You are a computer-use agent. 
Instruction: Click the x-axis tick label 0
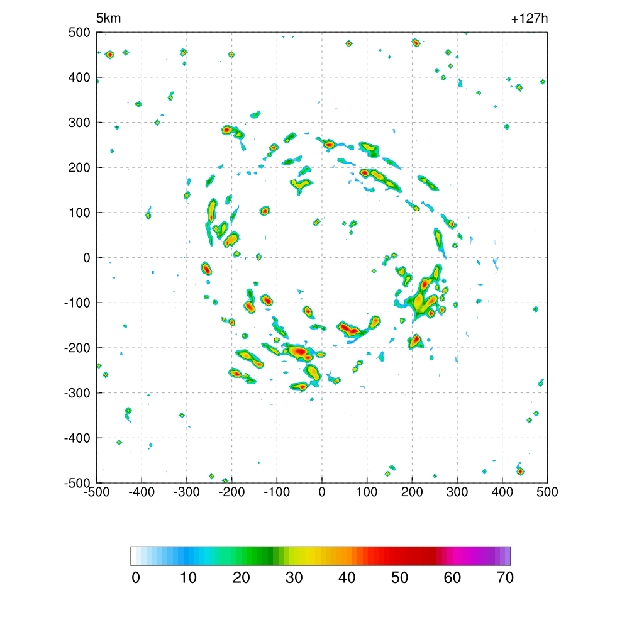(322, 492)
